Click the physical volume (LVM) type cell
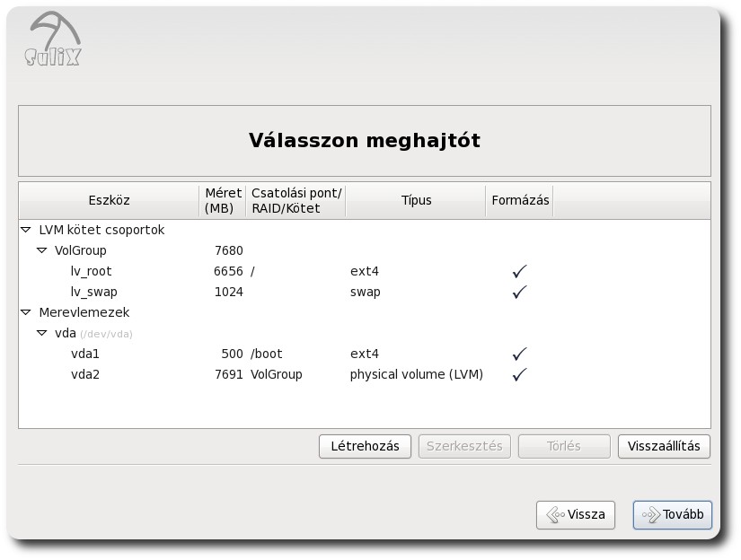This screenshot has height=560, width=741. click(417, 374)
